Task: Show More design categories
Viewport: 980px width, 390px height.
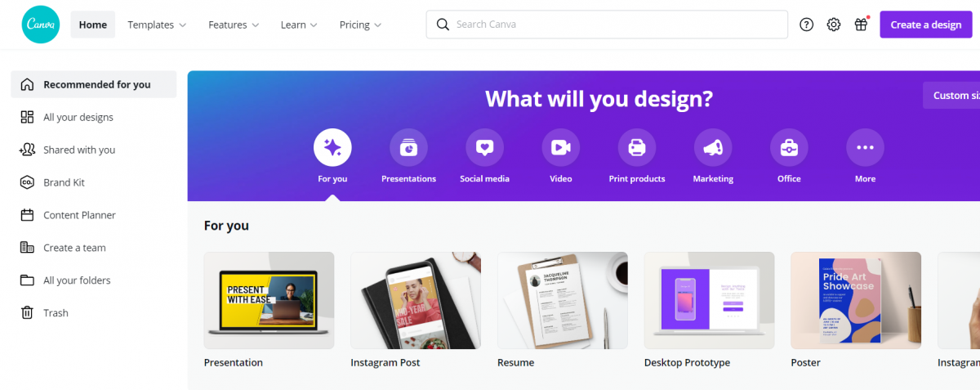Action: pyautogui.click(x=865, y=148)
